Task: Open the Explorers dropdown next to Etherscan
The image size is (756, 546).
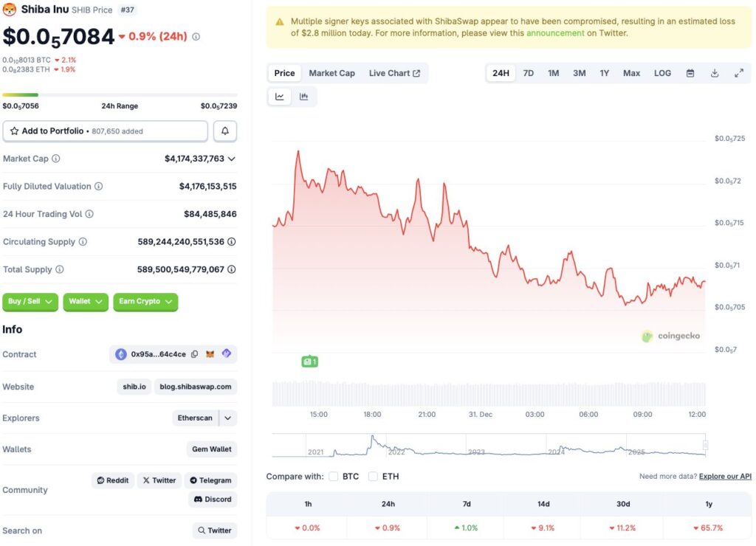Action: pyautogui.click(x=228, y=418)
